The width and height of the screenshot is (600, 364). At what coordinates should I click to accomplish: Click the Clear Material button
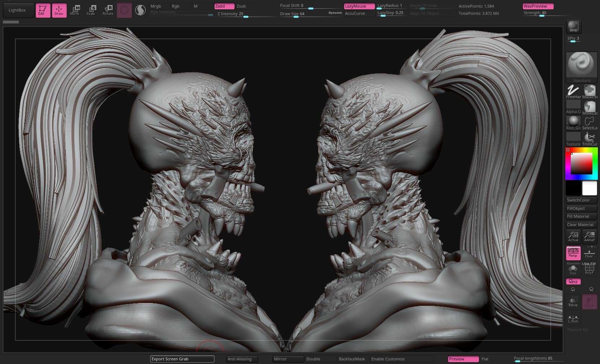[581, 225]
